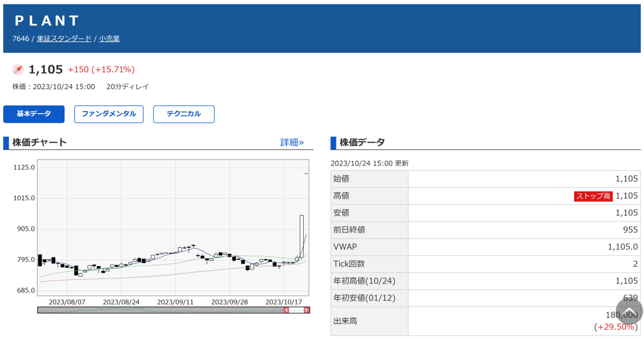This screenshot has height=339, width=644.
Task: Click the 905.0 chart axis label
Action: (26, 229)
